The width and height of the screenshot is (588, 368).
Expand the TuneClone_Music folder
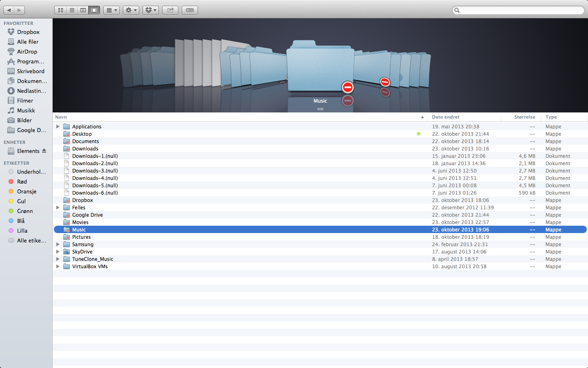coord(58,259)
